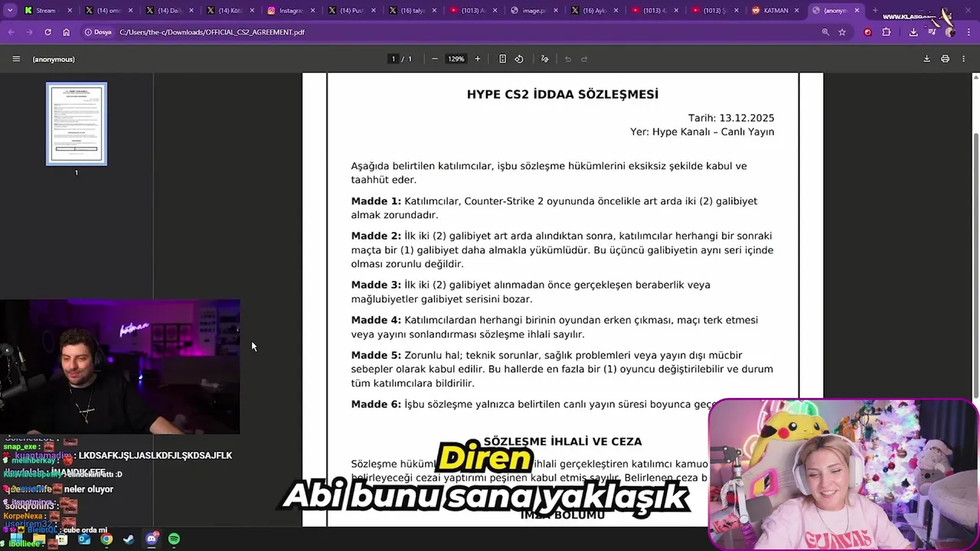980x551 pixels.
Task: Open the Extensions puzzle menu
Action: [x=887, y=32]
